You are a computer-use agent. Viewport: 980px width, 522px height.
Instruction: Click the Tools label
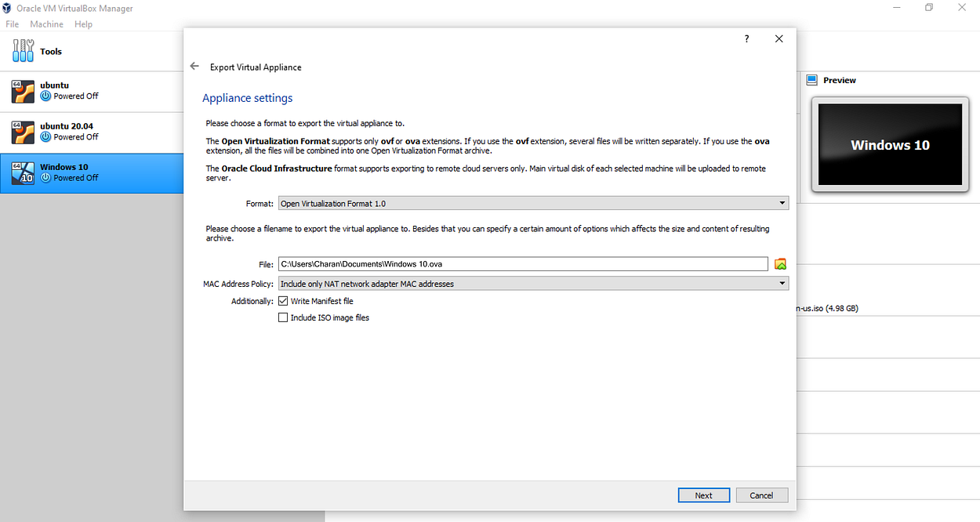click(x=51, y=52)
